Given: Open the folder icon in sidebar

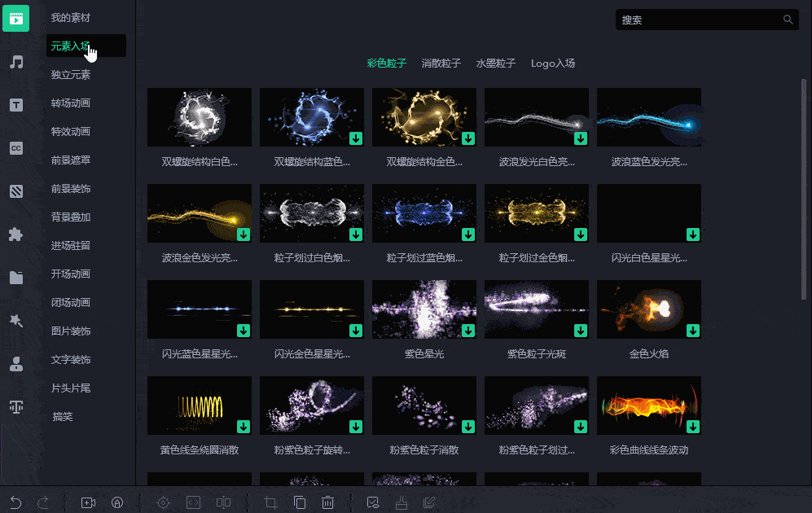Looking at the screenshot, I should 16,278.
